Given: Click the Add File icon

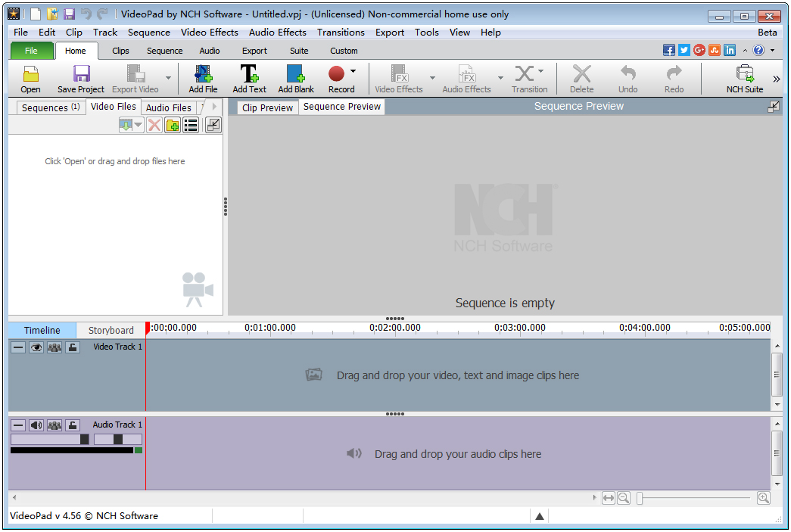Looking at the screenshot, I should 204,73.
